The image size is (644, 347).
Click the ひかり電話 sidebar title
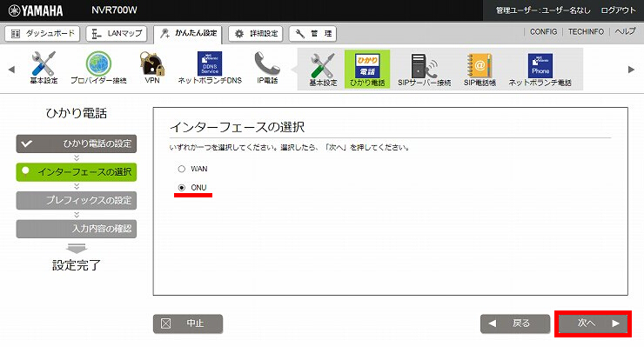coord(77,113)
